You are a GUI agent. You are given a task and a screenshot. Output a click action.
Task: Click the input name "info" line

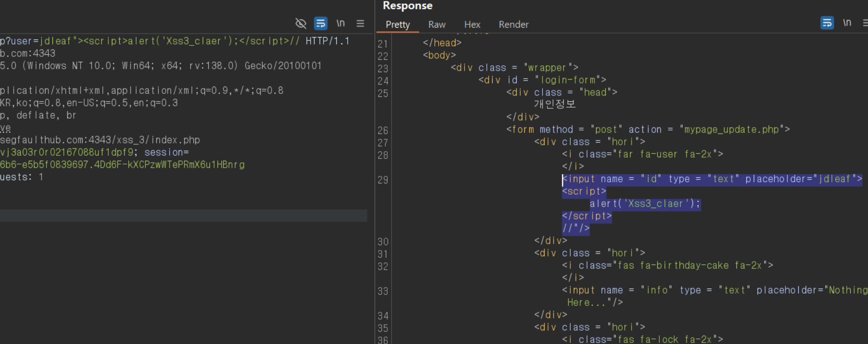tap(715, 290)
